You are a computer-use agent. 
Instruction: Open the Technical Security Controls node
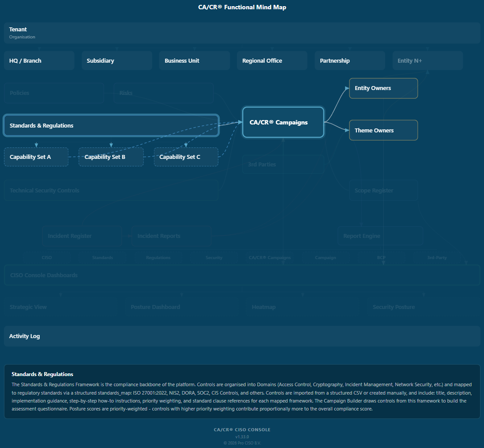111,191
